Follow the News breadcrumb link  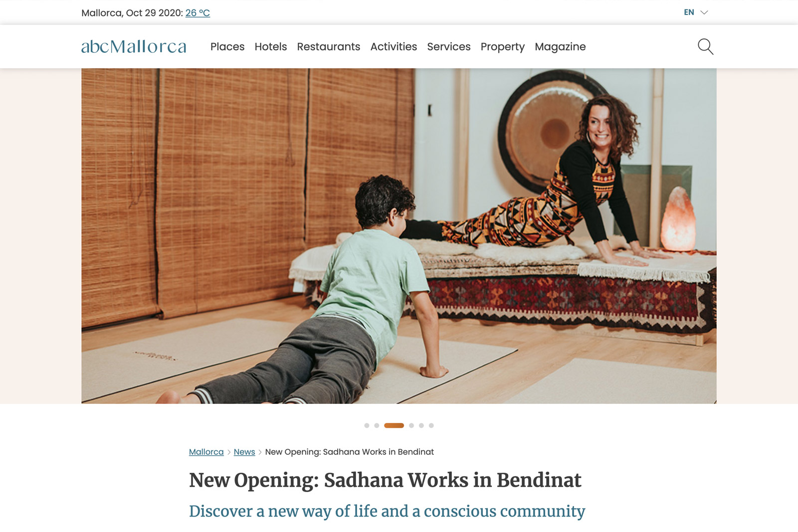click(x=244, y=452)
